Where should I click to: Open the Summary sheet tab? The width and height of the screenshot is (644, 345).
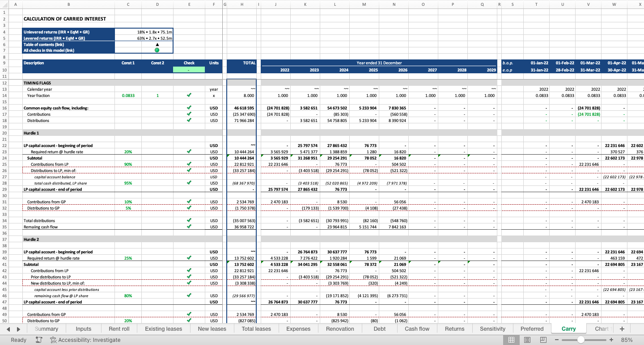47,329
